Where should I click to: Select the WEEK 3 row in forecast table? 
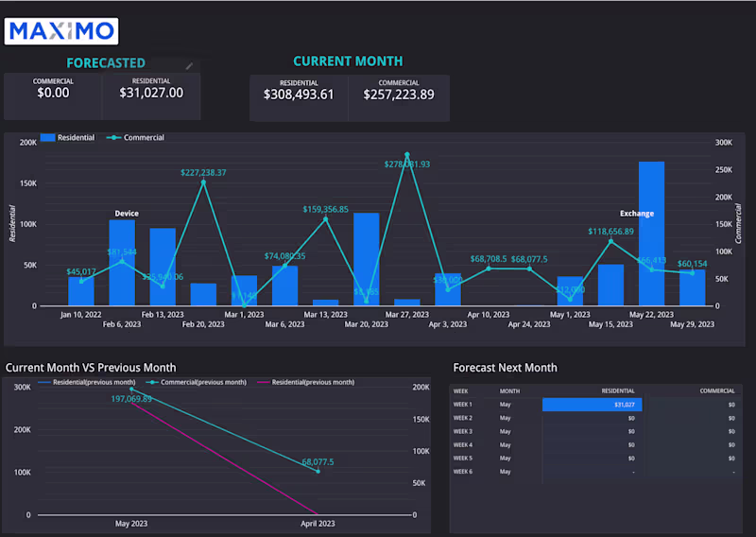pyautogui.click(x=594, y=431)
